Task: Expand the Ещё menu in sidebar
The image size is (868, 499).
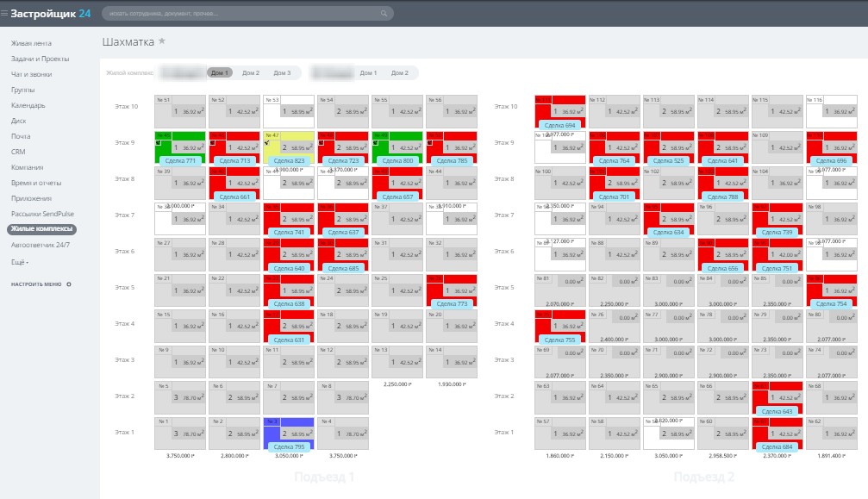Action: [x=20, y=262]
